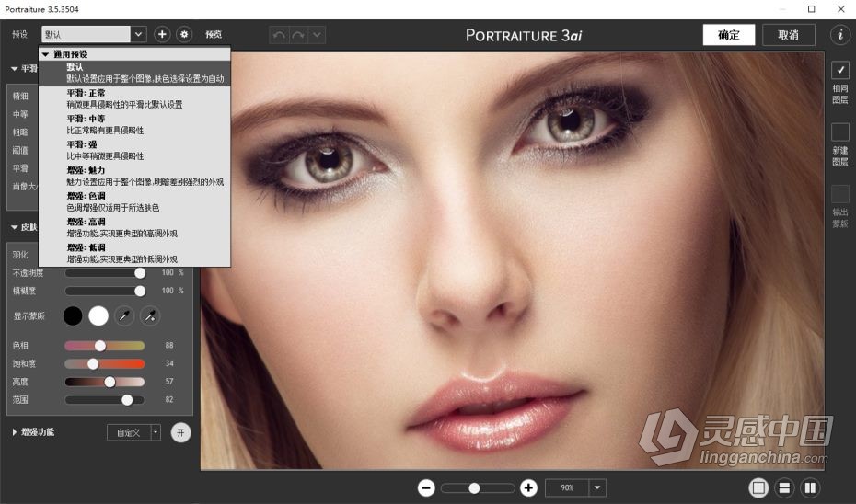The height and width of the screenshot is (504, 856).
Task: Adjust the 范围 range slider
Action: pos(105,400)
